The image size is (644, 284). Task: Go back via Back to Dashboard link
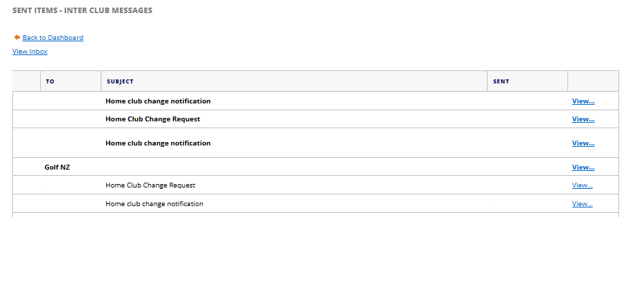(52, 38)
